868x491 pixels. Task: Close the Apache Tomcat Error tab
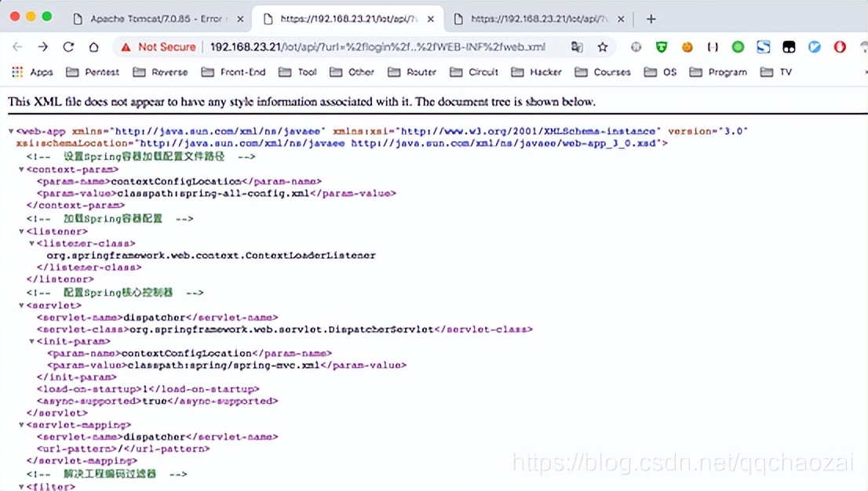pyautogui.click(x=240, y=19)
